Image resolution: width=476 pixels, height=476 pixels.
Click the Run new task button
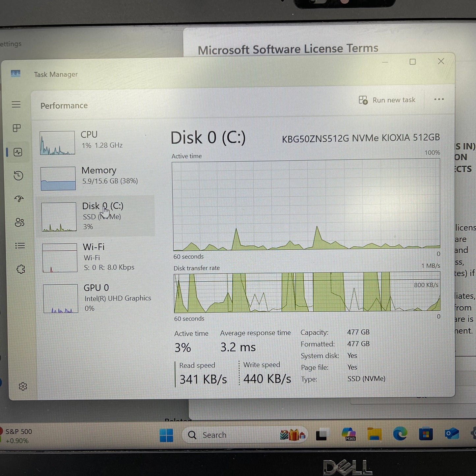point(387,100)
